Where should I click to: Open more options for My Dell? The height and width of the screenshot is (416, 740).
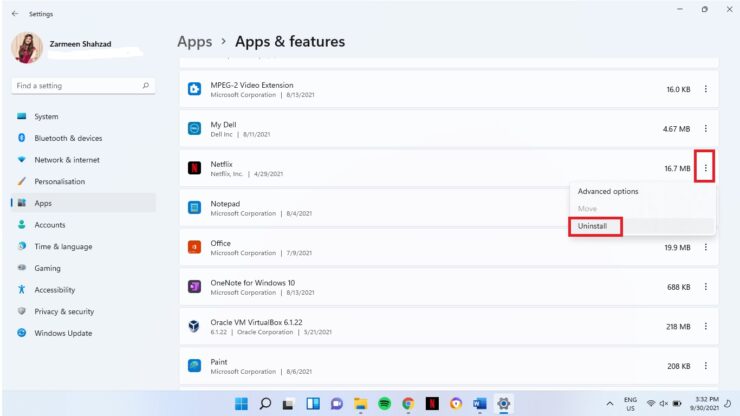(x=706, y=128)
